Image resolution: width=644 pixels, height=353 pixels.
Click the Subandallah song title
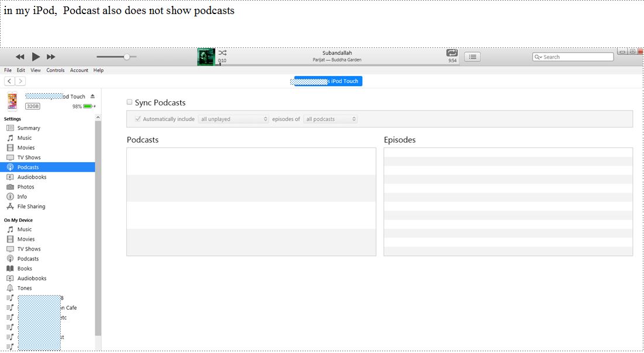click(337, 53)
